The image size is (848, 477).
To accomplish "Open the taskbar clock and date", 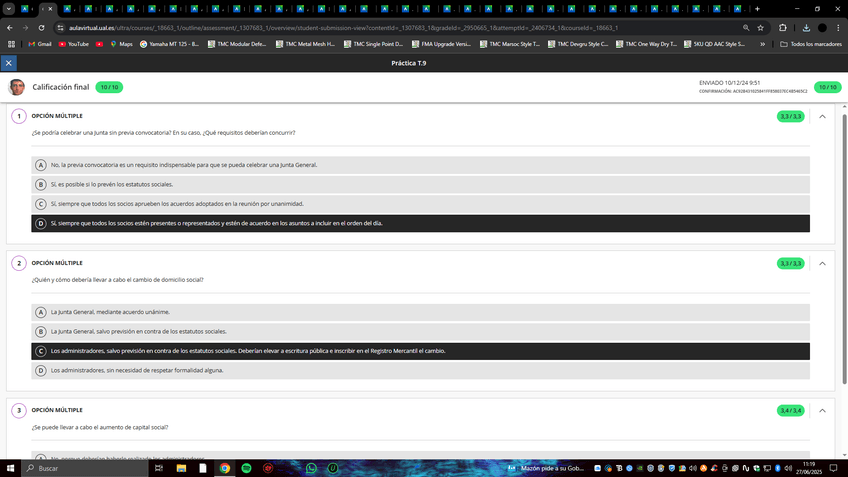I will 809,468.
